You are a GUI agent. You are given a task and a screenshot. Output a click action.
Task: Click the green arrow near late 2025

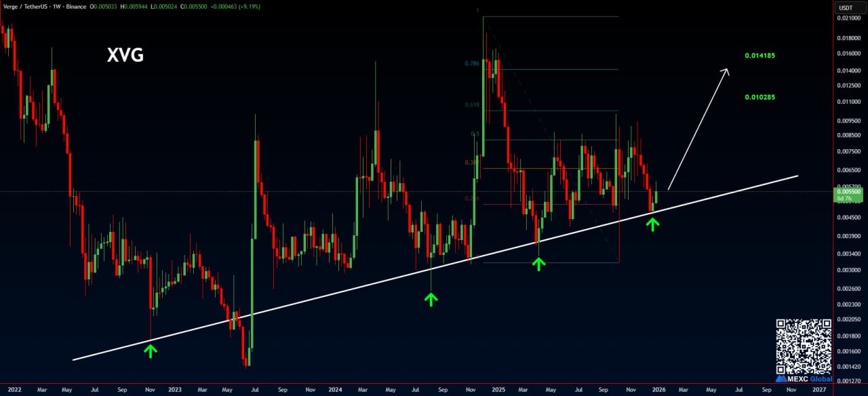pos(652,224)
